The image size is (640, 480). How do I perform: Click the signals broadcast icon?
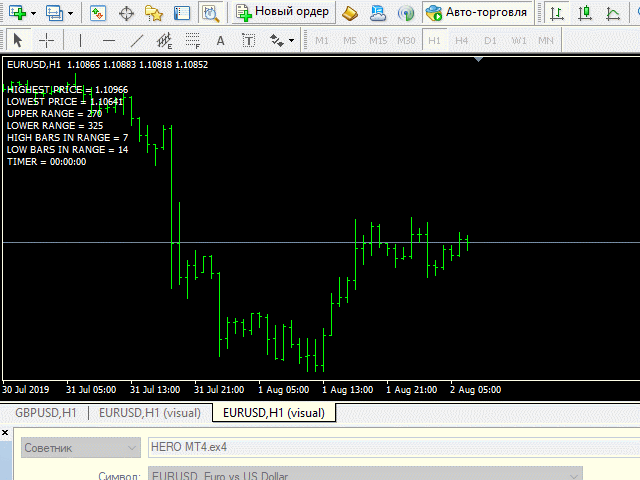pyautogui.click(x=406, y=13)
